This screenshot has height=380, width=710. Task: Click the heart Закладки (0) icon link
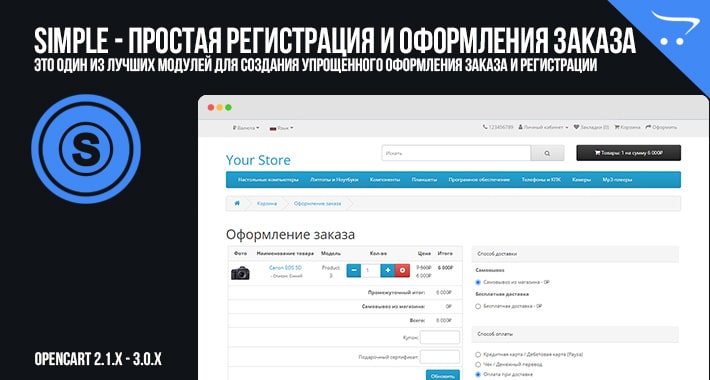click(591, 127)
